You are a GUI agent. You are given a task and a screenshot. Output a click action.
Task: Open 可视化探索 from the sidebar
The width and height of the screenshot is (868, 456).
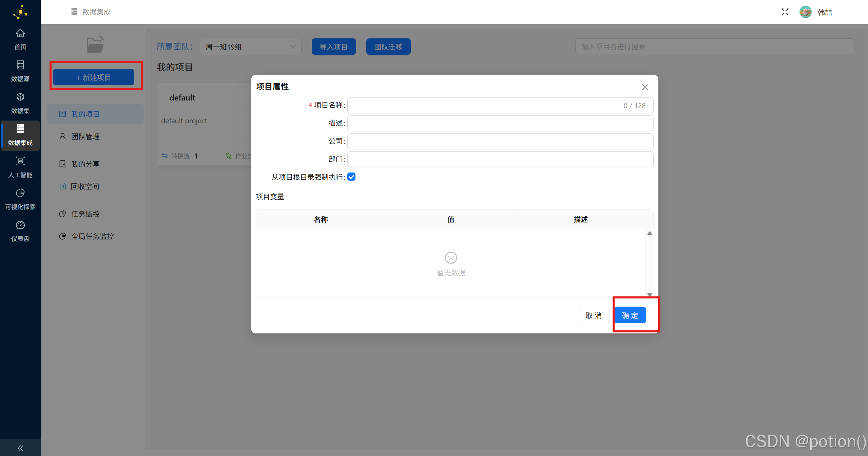pyautogui.click(x=20, y=199)
